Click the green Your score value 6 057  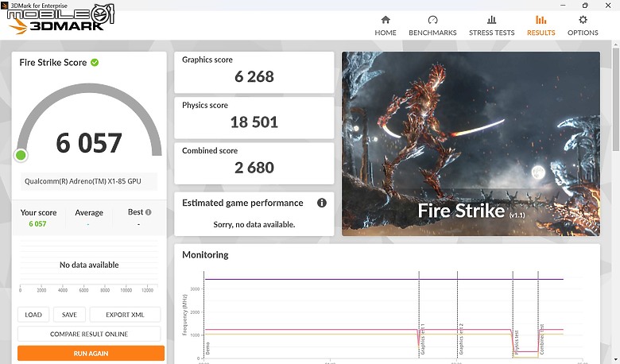37,223
